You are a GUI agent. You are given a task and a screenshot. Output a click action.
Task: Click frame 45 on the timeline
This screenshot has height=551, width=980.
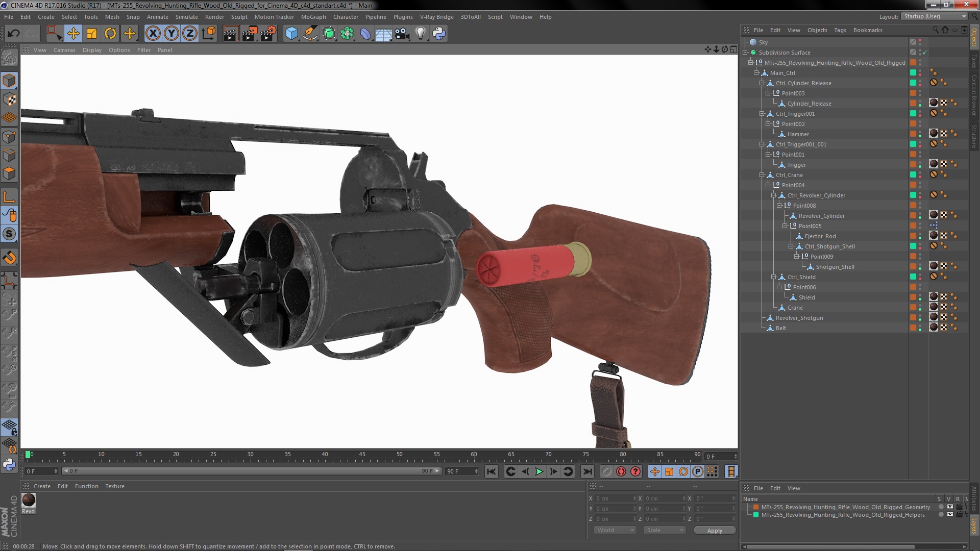(x=362, y=455)
